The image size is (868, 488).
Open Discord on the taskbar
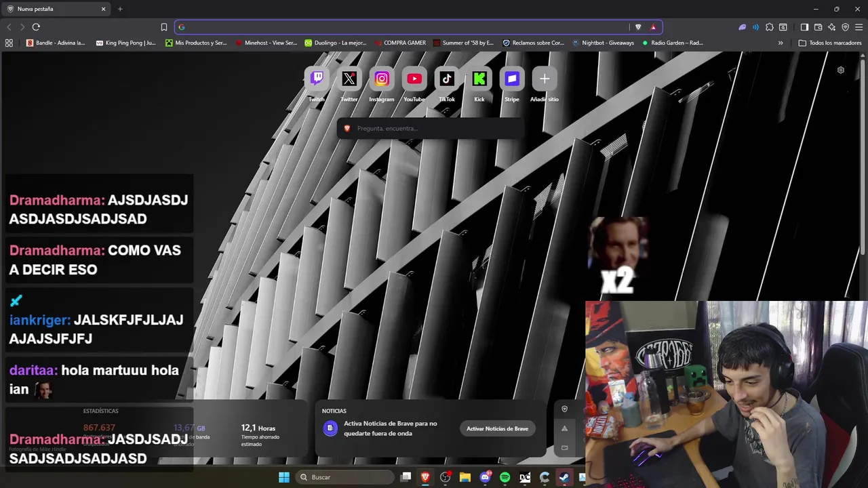click(485, 477)
